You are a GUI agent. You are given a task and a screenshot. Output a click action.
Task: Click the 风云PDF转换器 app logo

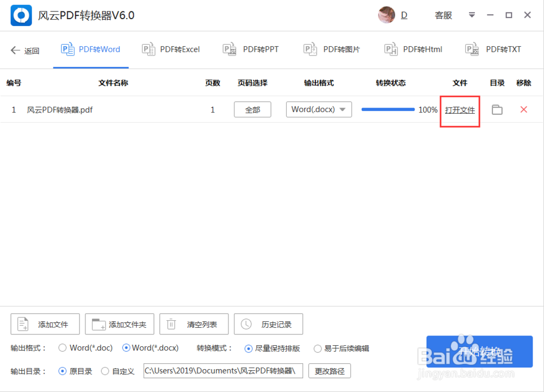[x=21, y=15]
